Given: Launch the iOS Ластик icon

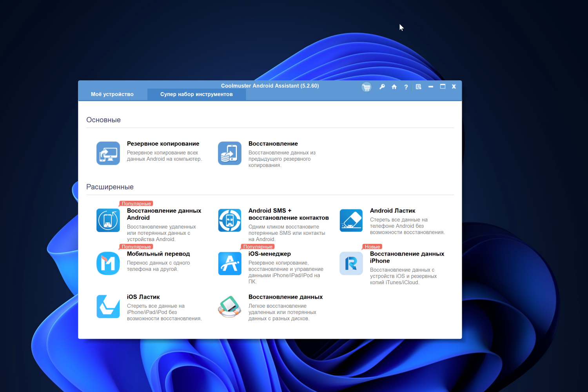Looking at the screenshot, I should (x=108, y=307).
